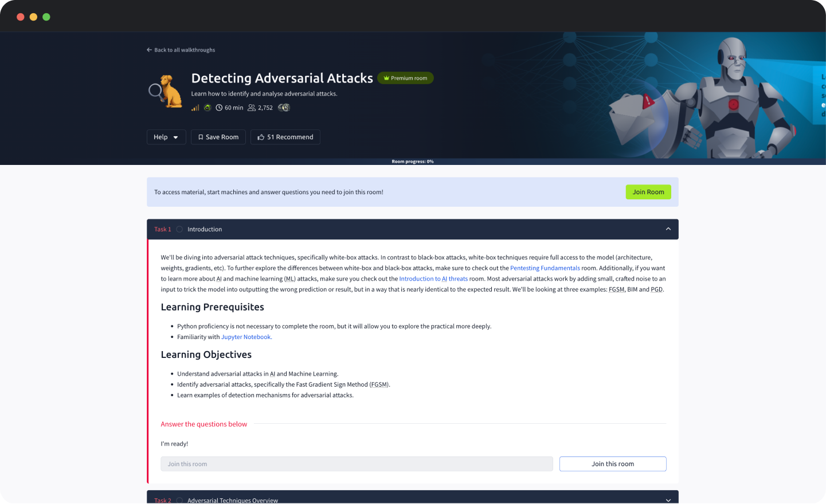Click 'To access material, start machines' notice text
The height and width of the screenshot is (504, 826).
(x=269, y=192)
